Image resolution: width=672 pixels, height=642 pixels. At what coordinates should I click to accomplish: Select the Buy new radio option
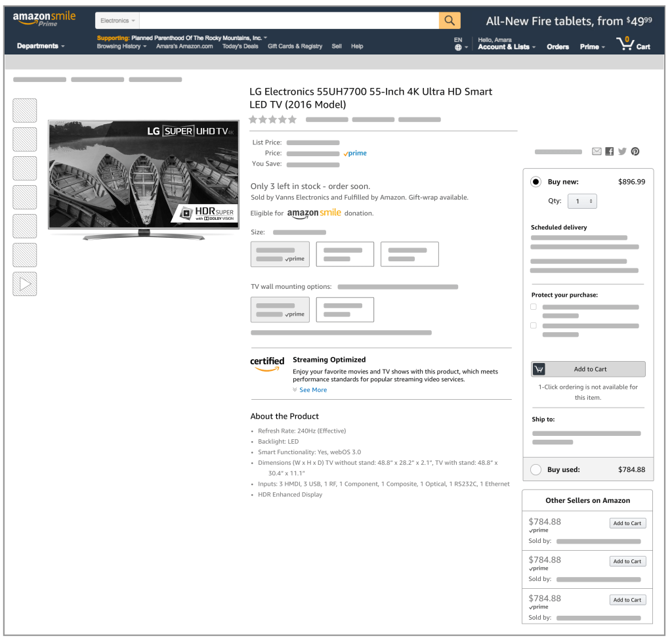click(x=536, y=182)
